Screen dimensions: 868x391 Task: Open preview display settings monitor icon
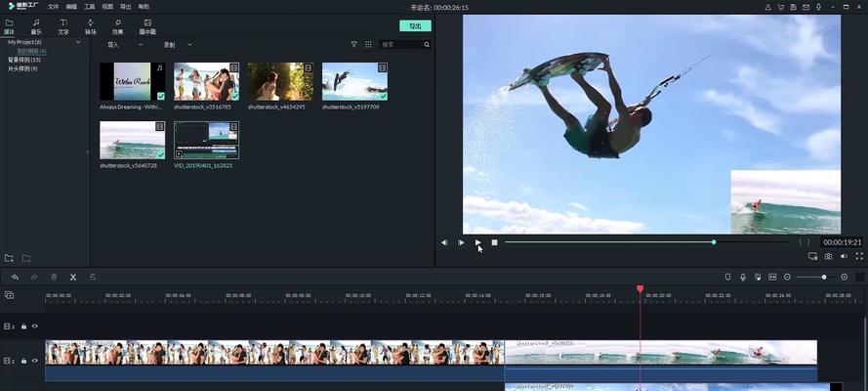click(x=812, y=256)
